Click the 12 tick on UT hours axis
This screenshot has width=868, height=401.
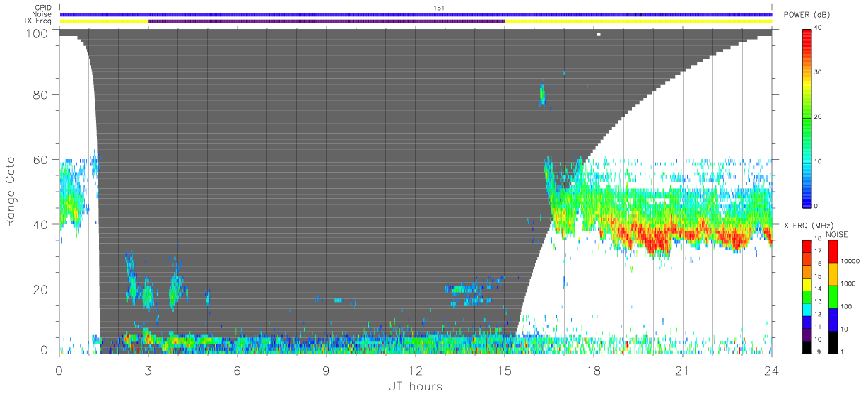pos(416,371)
